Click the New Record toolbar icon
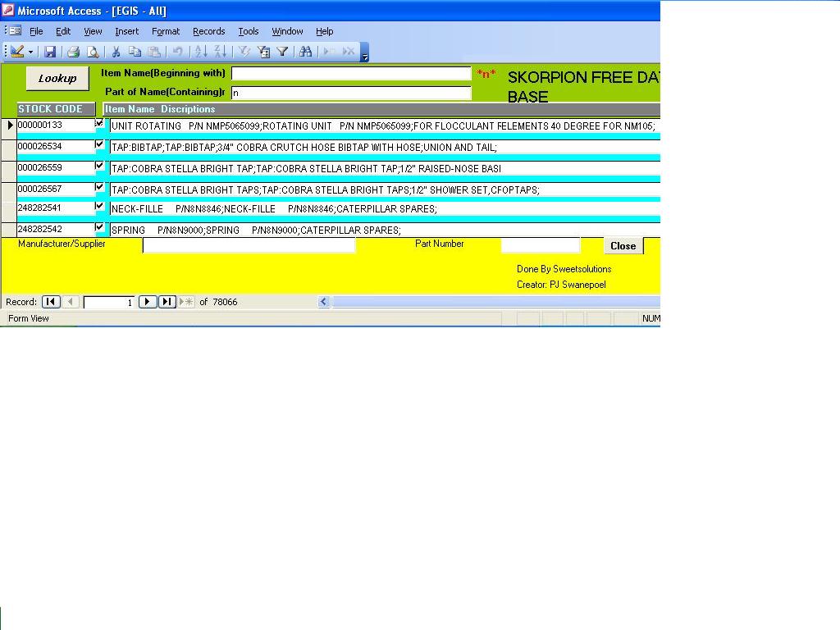Image resolution: width=840 pixels, height=630 pixels. pyautogui.click(x=330, y=52)
